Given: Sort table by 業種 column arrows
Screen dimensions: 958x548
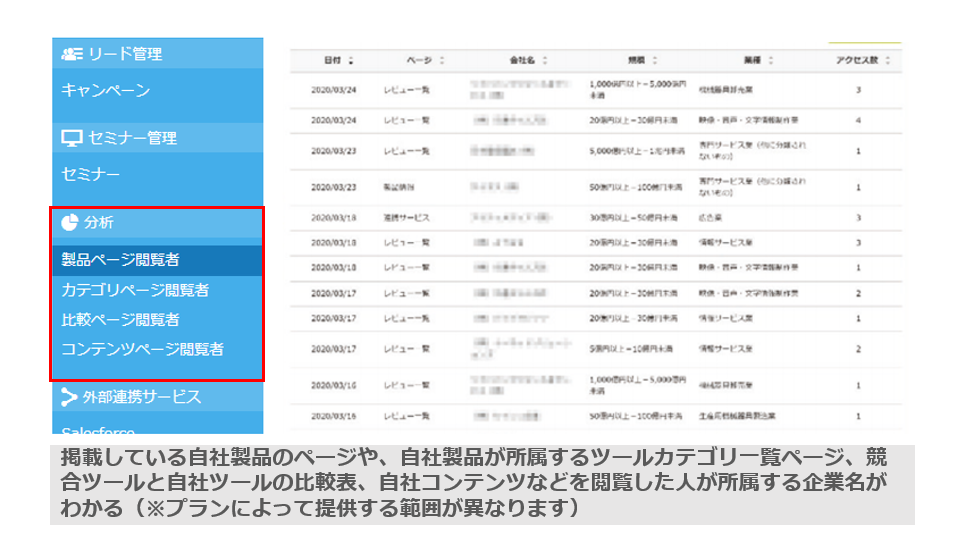Looking at the screenshot, I should [770, 60].
